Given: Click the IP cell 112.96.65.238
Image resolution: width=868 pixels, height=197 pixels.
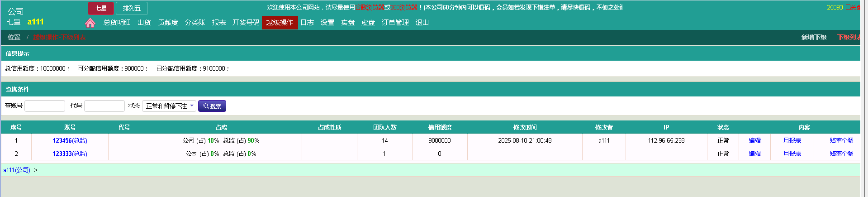Looking at the screenshot, I should tap(666, 140).
